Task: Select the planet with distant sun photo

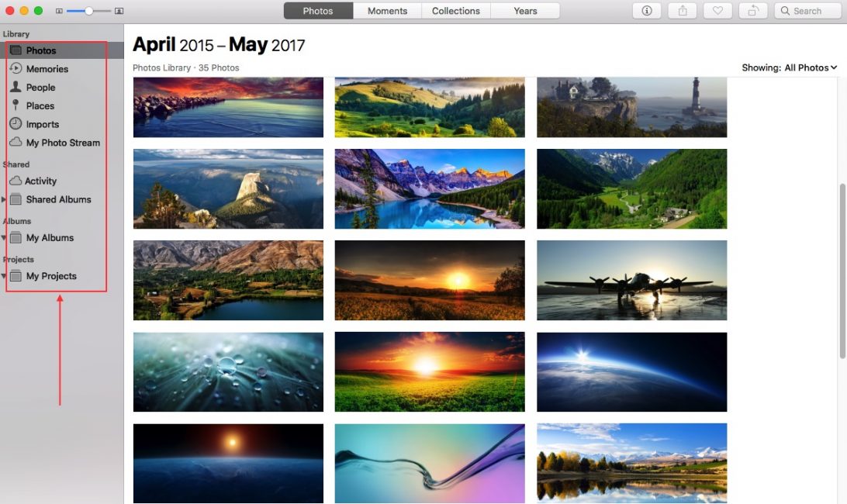Action: (229, 464)
